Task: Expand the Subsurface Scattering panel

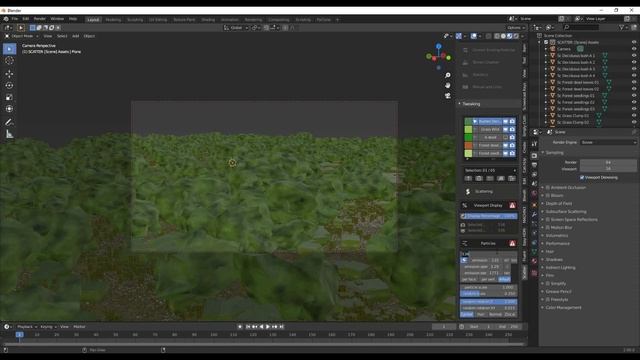Action: coord(566,211)
